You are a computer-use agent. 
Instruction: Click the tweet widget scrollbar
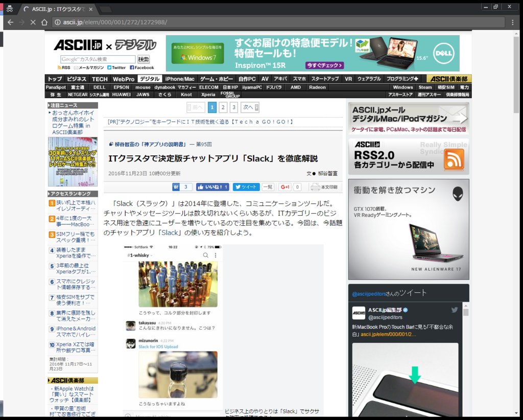[x=466, y=312]
